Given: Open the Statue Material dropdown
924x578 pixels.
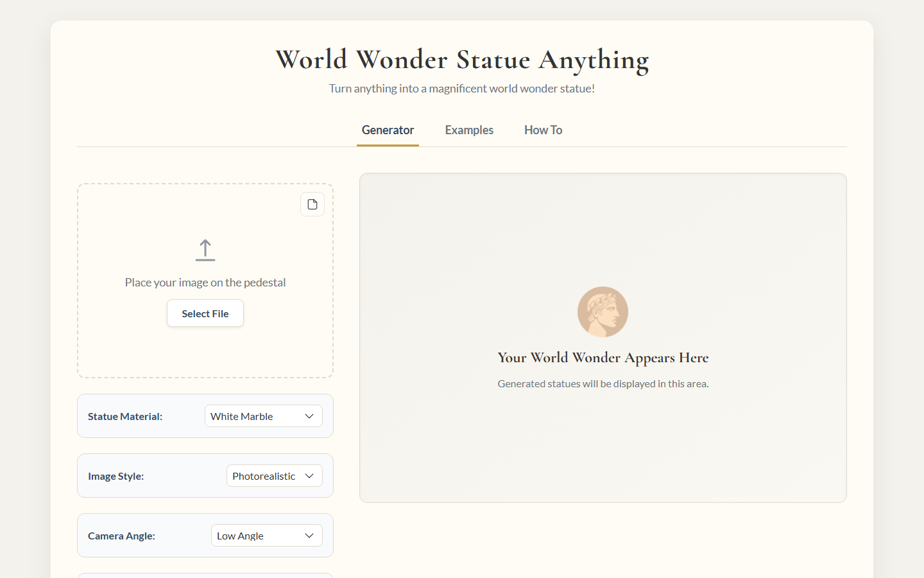Looking at the screenshot, I should point(264,416).
